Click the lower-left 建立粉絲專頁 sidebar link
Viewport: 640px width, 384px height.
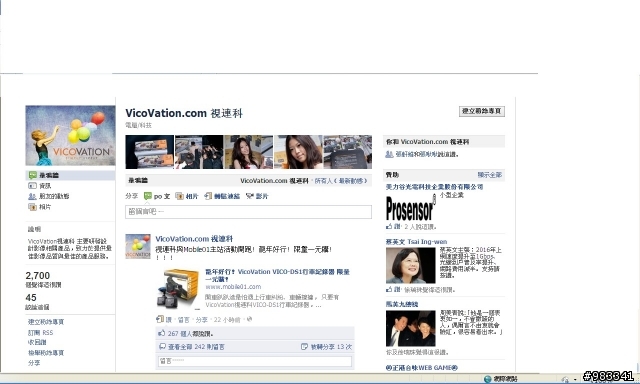click(x=46, y=322)
